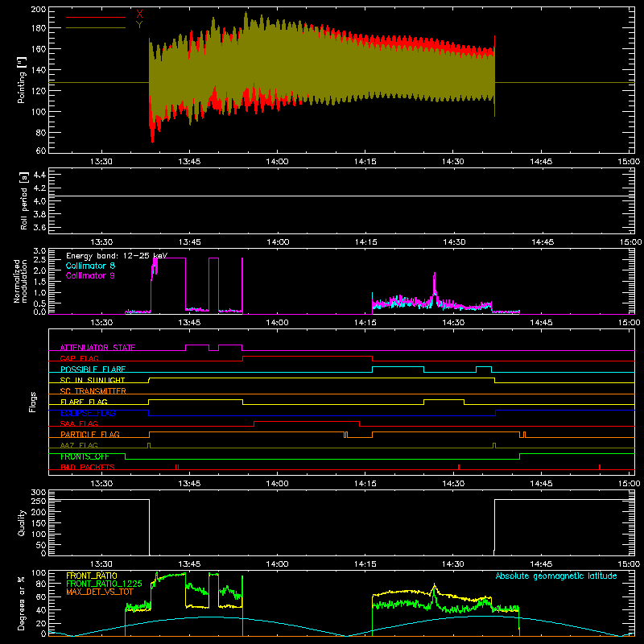Screen dimensions: 644x644
Task: Click the 250 tick on Quality axis
Action: (39, 501)
